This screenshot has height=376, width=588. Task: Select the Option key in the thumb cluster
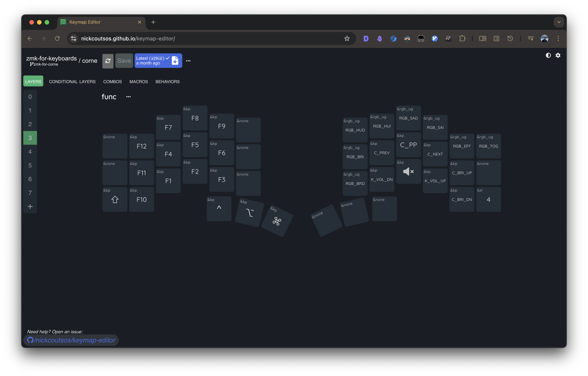tap(249, 213)
